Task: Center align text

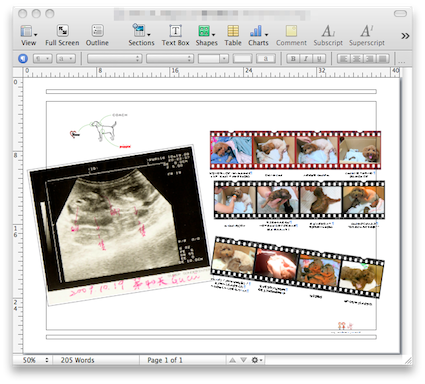Action: [x=357, y=59]
